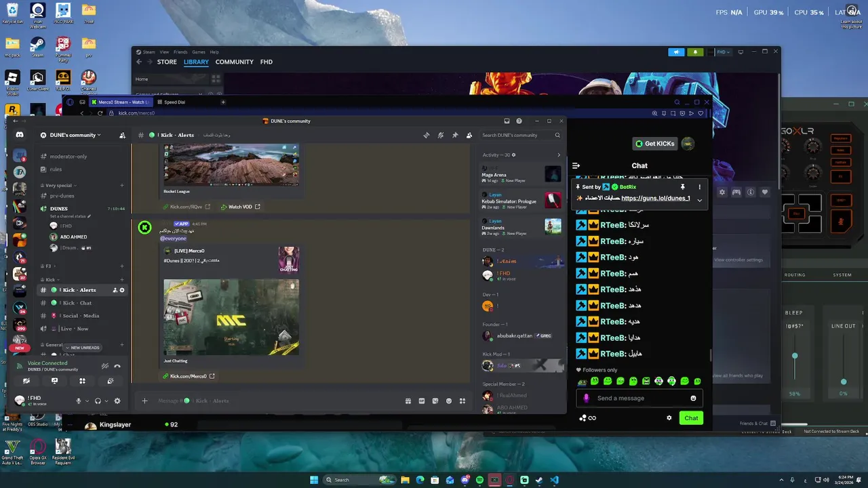
Task: Switch to the Speed Dial browser tab
Action: tap(175, 102)
